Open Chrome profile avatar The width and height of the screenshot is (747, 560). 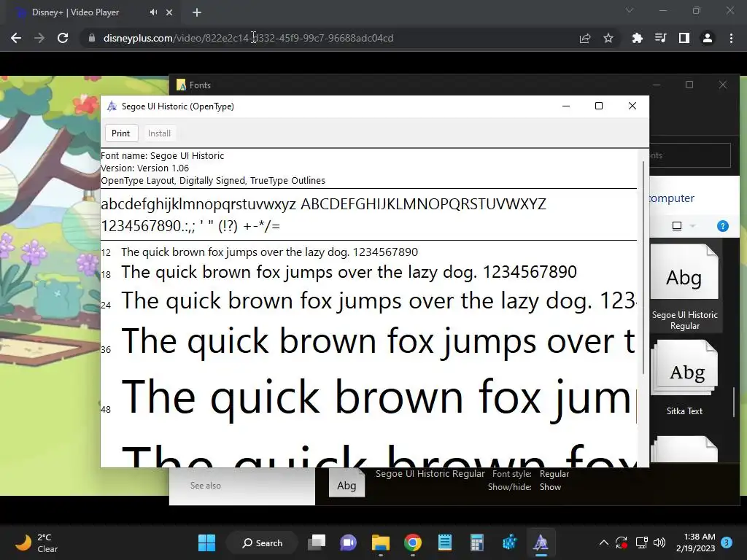(708, 38)
